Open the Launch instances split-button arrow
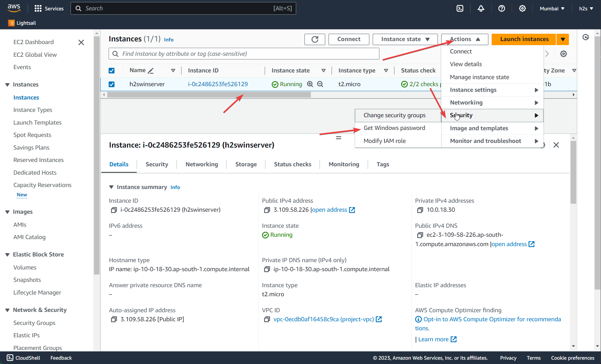Viewport: 601px width, 364px height. coord(563,39)
